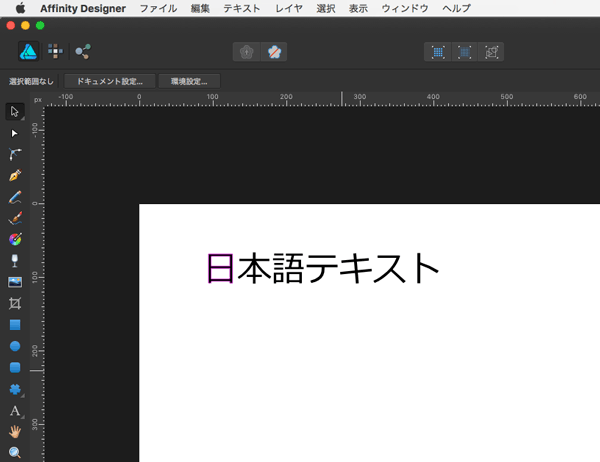Click the grayed sync defaults icon
The image size is (600, 462).
(246, 52)
